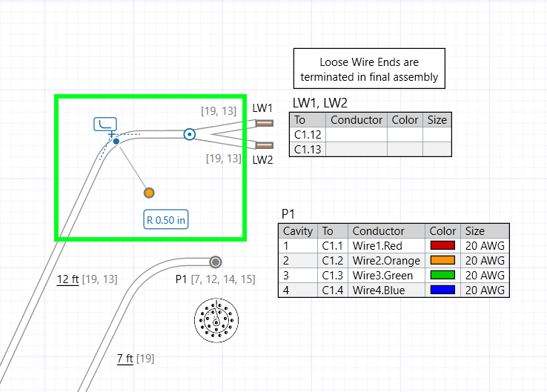
Task: Select the C1.4 cell
Action: click(333, 290)
